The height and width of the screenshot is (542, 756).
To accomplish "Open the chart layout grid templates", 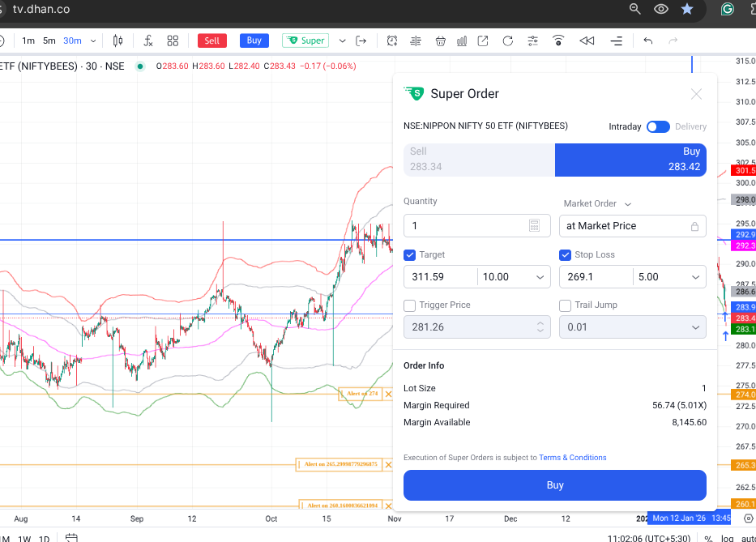I will coord(173,41).
